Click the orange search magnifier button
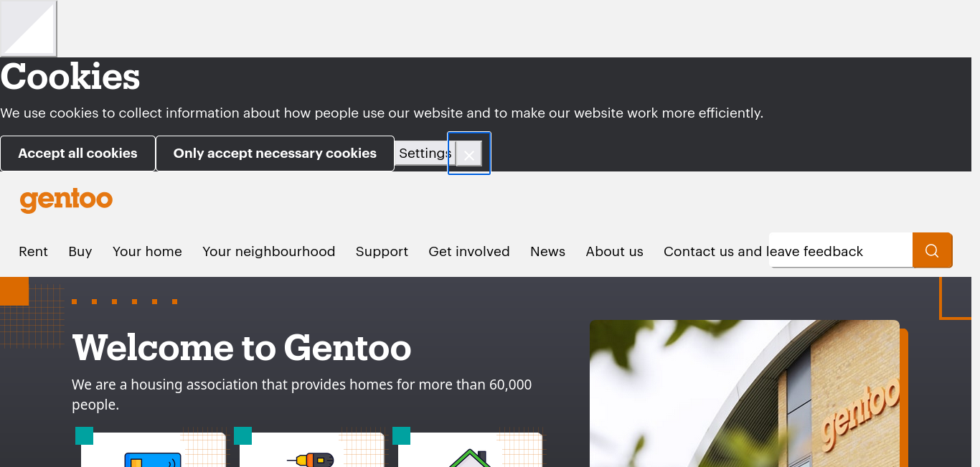The width and height of the screenshot is (980, 467). (x=932, y=250)
